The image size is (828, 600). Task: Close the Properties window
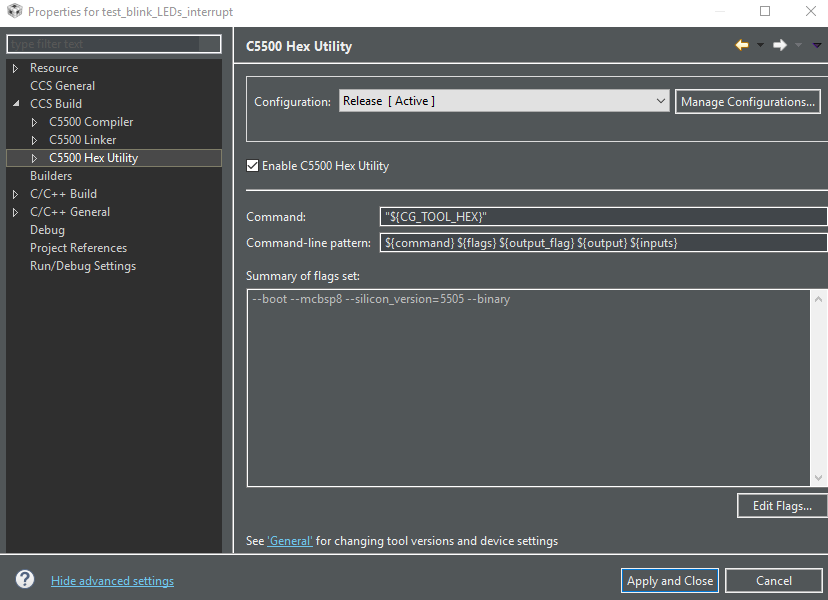[811, 11]
